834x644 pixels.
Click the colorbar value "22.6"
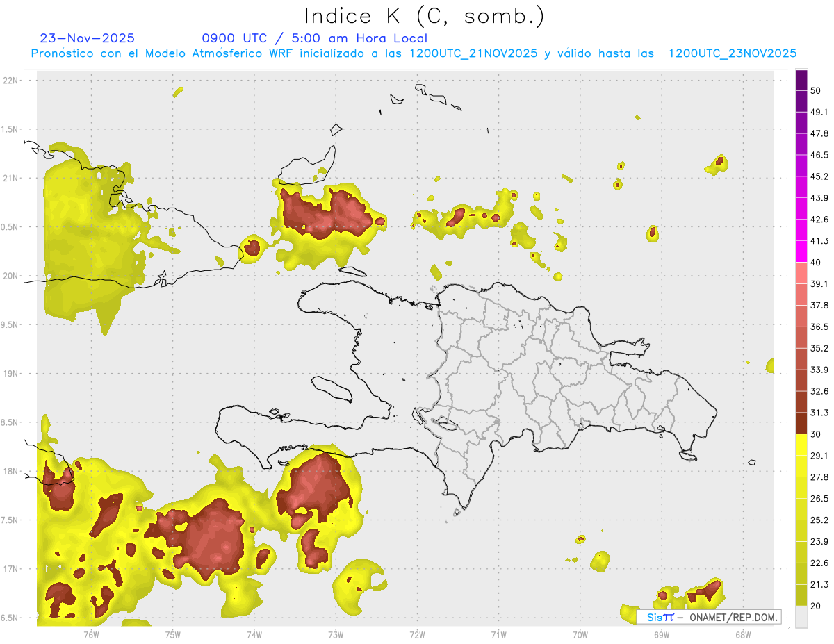click(x=819, y=563)
